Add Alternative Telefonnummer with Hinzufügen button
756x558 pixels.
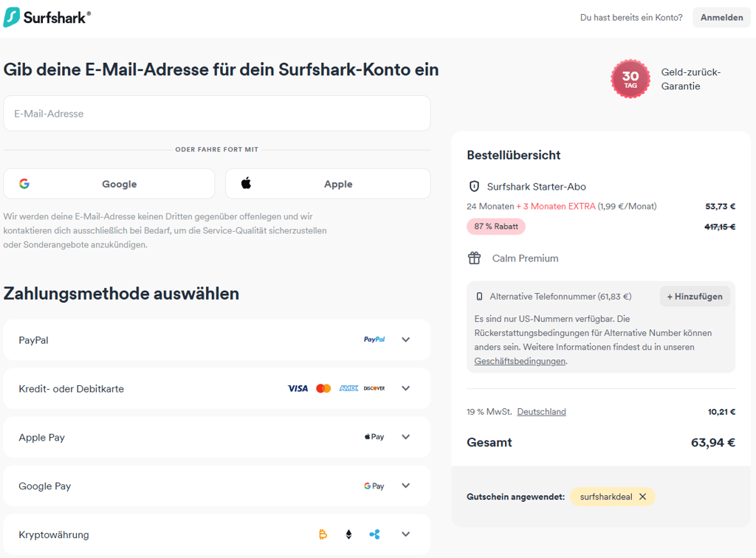point(695,297)
